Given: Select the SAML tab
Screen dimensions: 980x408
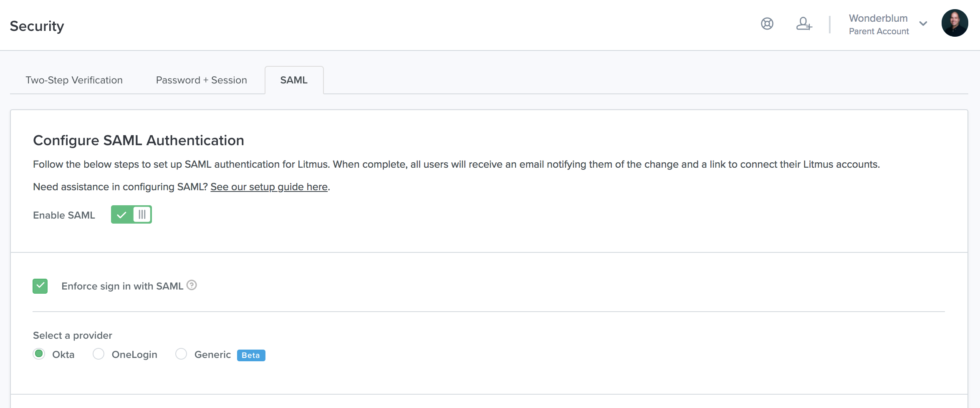Looking at the screenshot, I should pyautogui.click(x=294, y=80).
